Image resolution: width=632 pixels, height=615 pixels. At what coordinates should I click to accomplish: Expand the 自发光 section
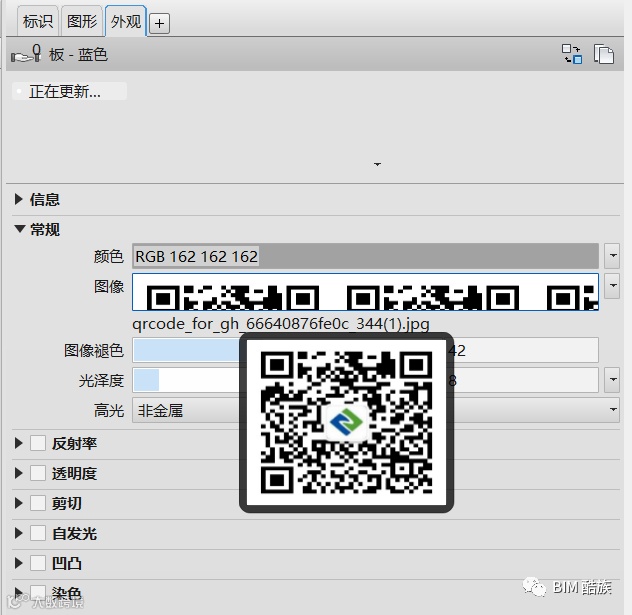click(x=19, y=533)
